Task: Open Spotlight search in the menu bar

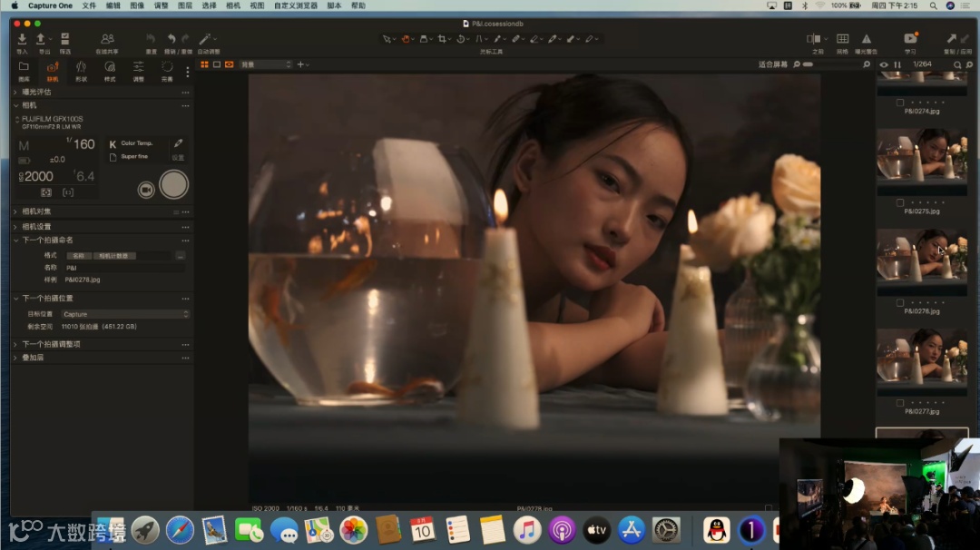Action: [x=933, y=5]
